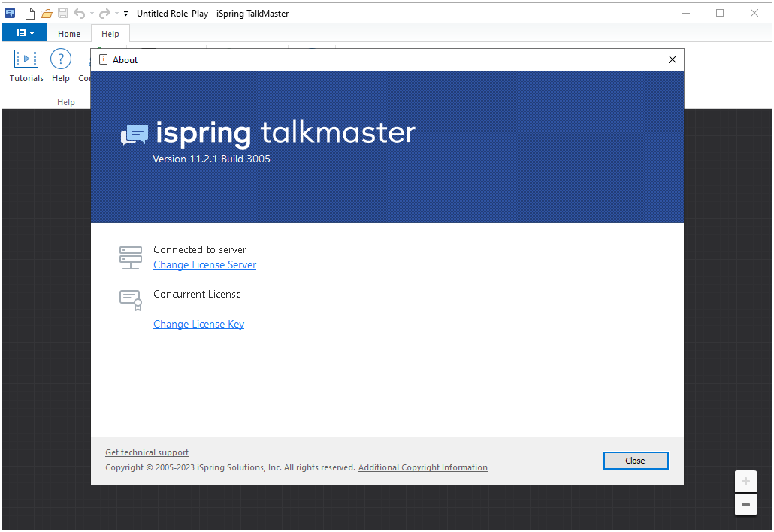The width and height of the screenshot is (774, 532).
Task: Click the Change License Server link
Action: tap(205, 265)
